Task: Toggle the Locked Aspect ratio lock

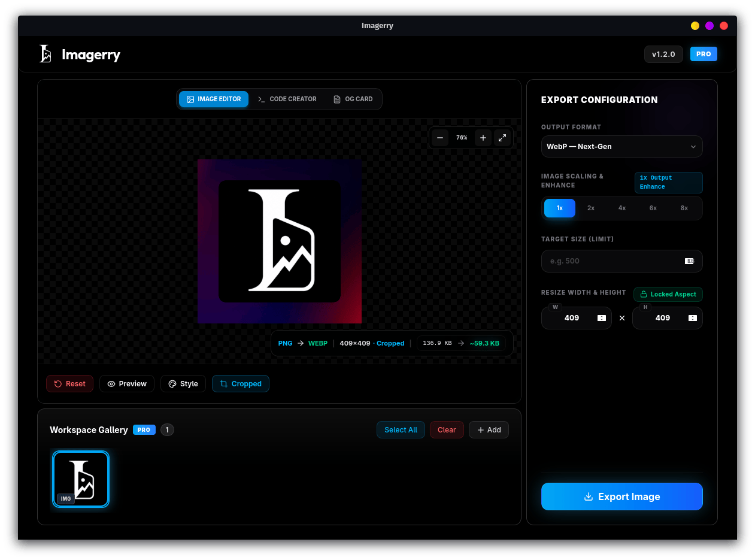Action: pyautogui.click(x=668, y=294)
